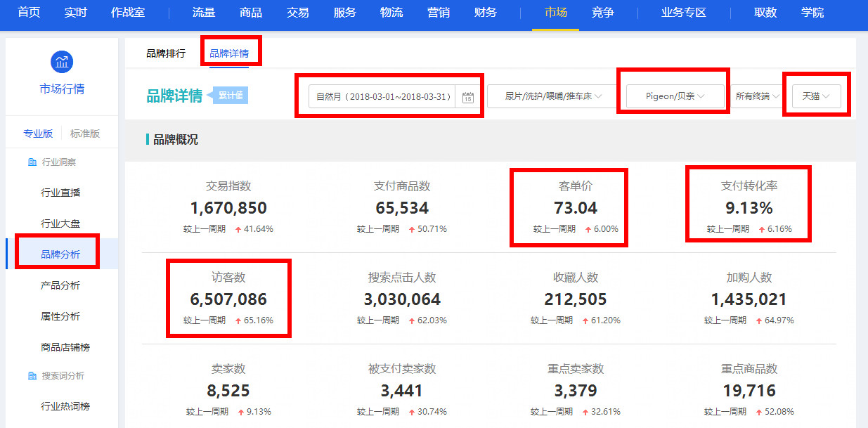Select the 客单价 metric card

click(x=576, y=206)
